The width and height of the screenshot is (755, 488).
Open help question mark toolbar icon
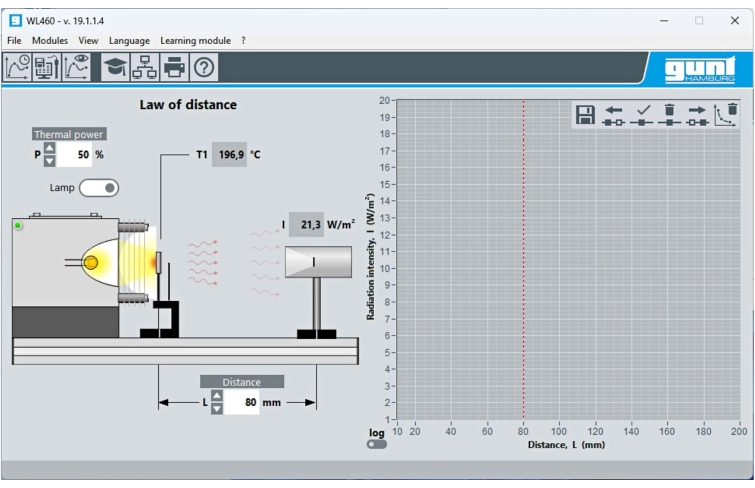point(204,67)
